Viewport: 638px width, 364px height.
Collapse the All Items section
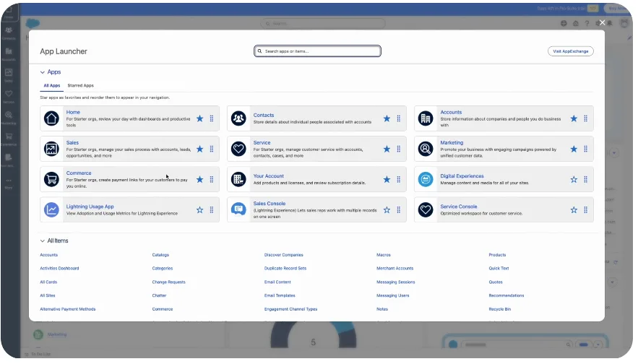pyautogui.click(x=43, y=240)
